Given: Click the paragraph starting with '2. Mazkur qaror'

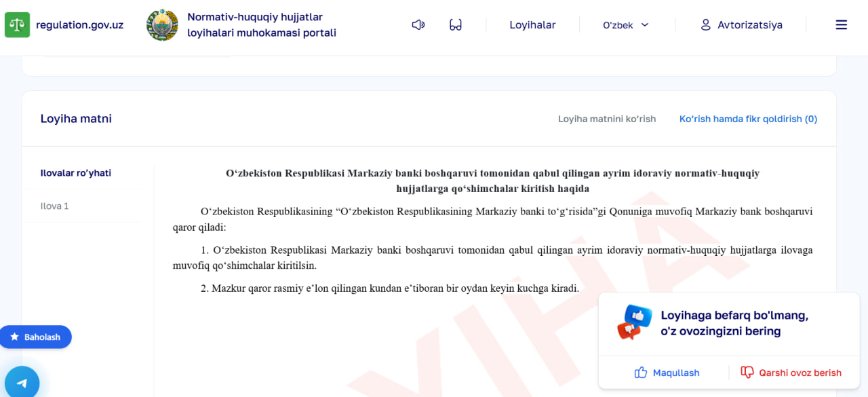Looking at the screenshot, I should (390, 288).
